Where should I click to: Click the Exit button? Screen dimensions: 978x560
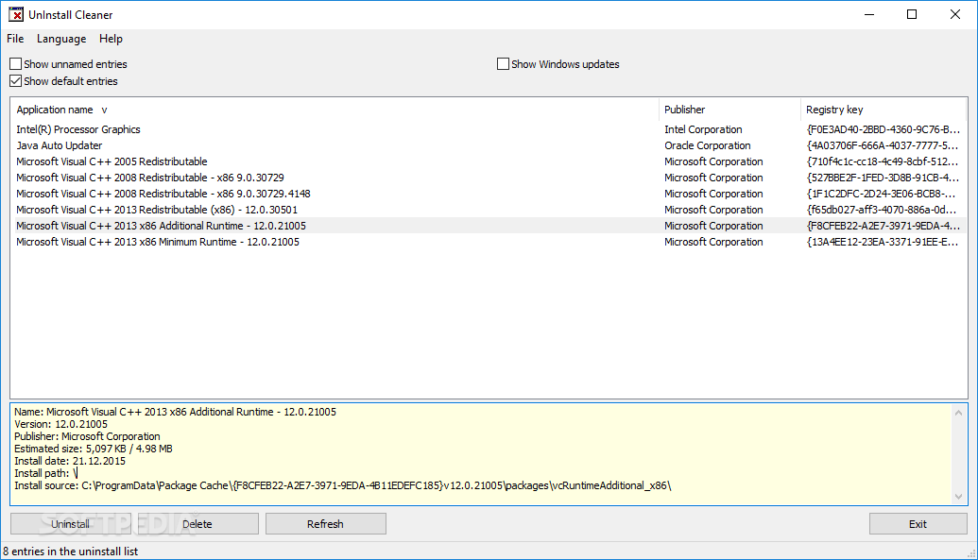click(x=918, y=524)
